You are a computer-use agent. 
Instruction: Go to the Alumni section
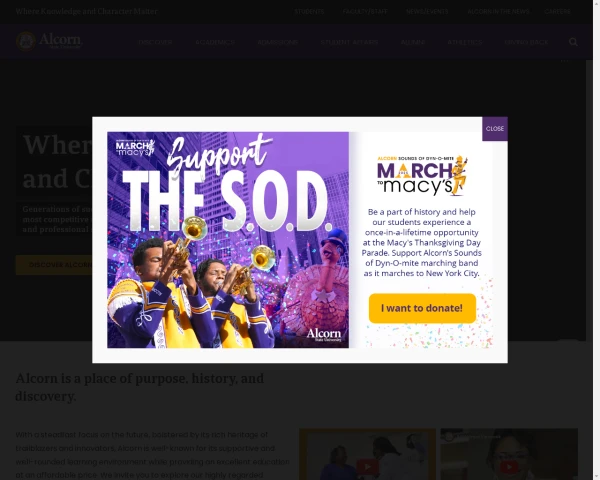coord(413,42)
